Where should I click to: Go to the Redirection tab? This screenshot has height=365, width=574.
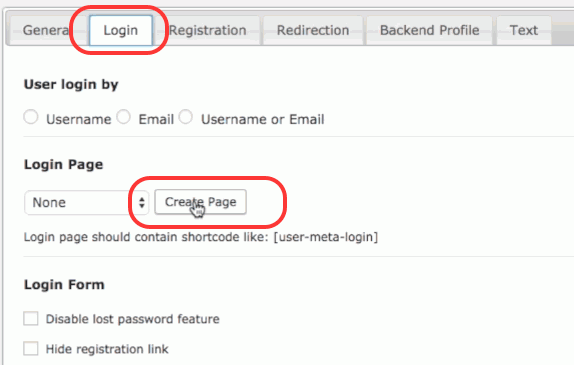tap(313, 30)
